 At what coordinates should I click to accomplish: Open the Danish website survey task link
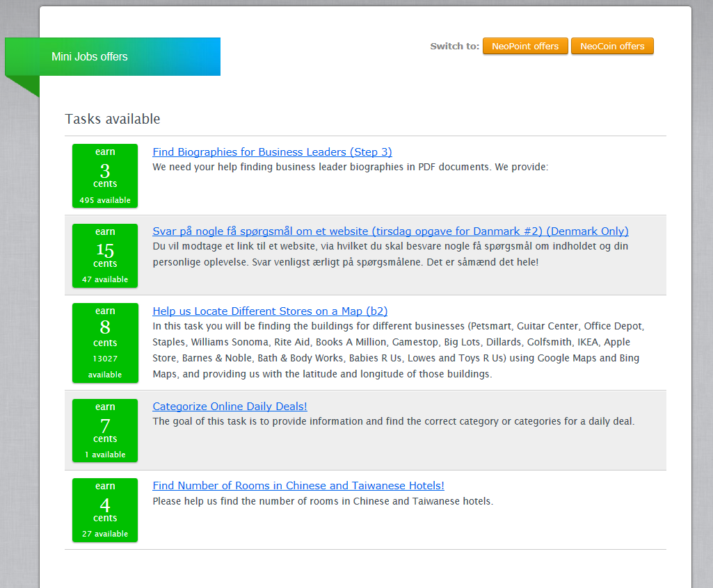391,231
